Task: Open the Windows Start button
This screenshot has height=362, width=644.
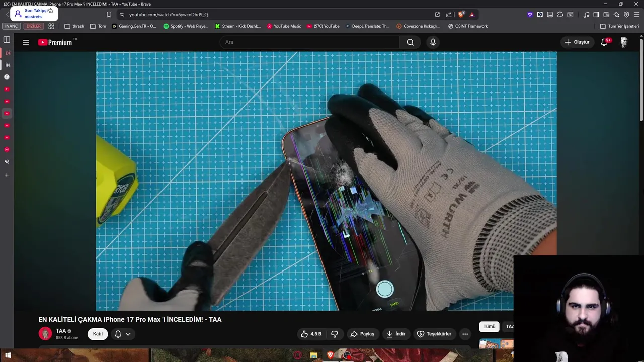Action: coord(8,356)
